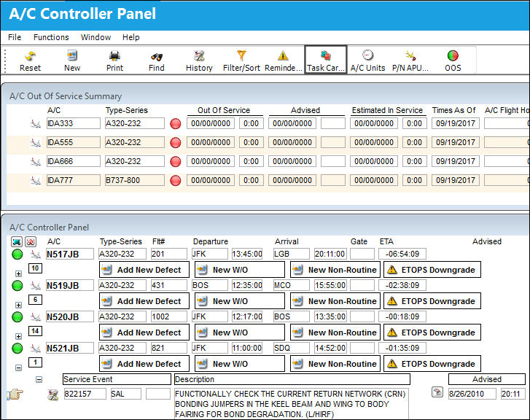Open the Functions menu

click(x=51, y=37)
